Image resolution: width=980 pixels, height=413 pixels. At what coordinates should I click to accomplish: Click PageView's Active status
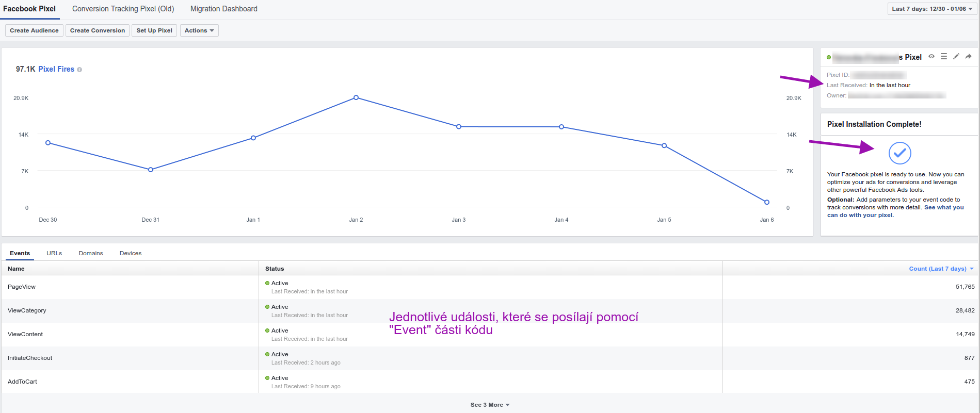(277, 283)
